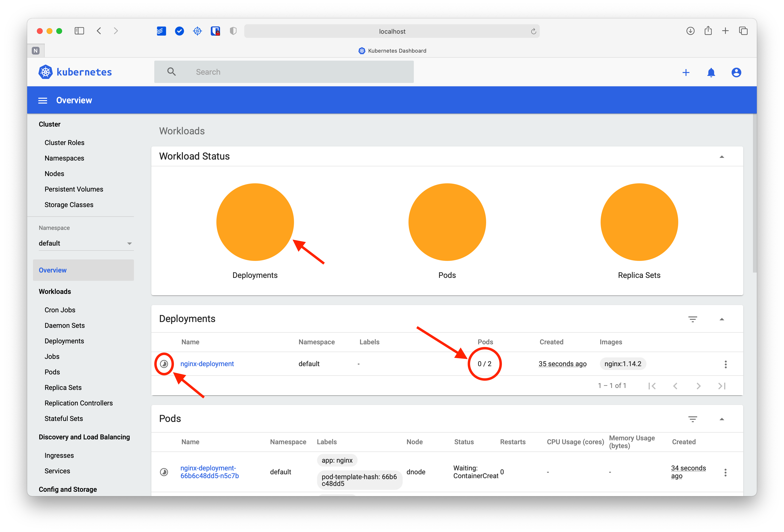Show Safari tab overview
The image size is (784, 532).
tap(743, 31)
